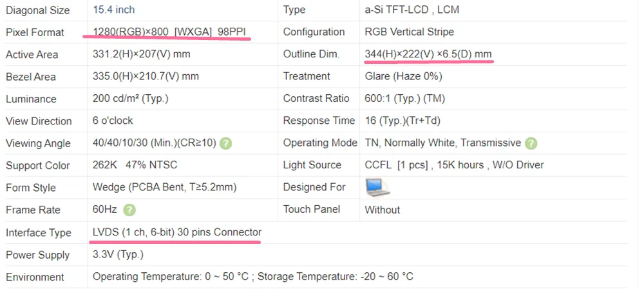Select the Bezel Area 335.0(H)×210.7(V) mm value

[x=146, y=77]
